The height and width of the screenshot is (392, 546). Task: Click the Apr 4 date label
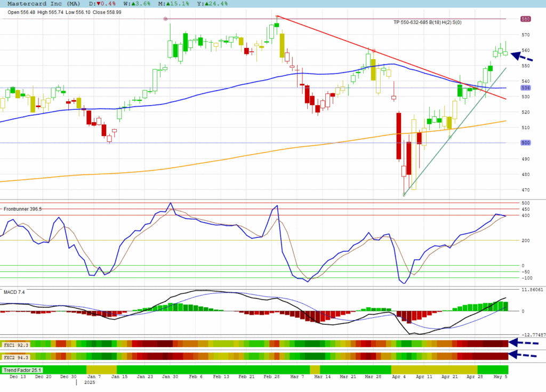(x=399, y=377)
